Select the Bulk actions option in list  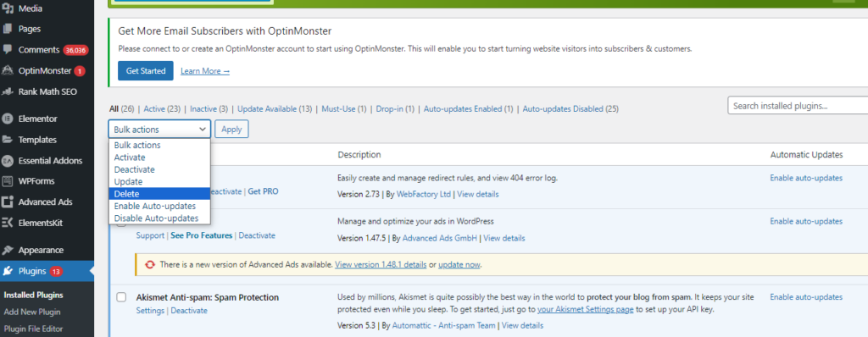coord(159,145)
